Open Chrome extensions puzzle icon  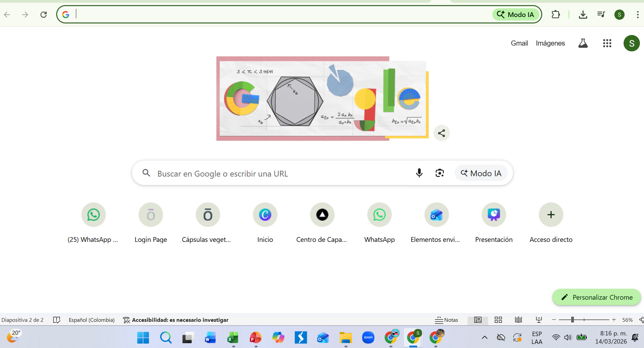pos(556,15)
